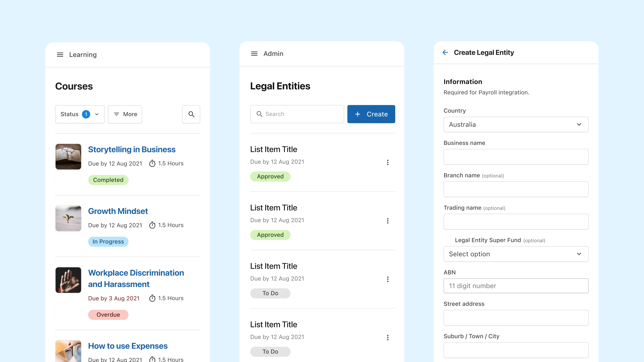Open Workplace Discrimination and Harassment course
This screenshot has width=644, height=362.
tap(136, 278)
